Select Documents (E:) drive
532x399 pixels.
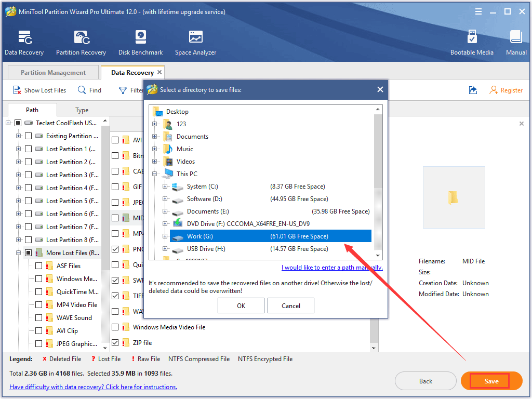point(208,212)
